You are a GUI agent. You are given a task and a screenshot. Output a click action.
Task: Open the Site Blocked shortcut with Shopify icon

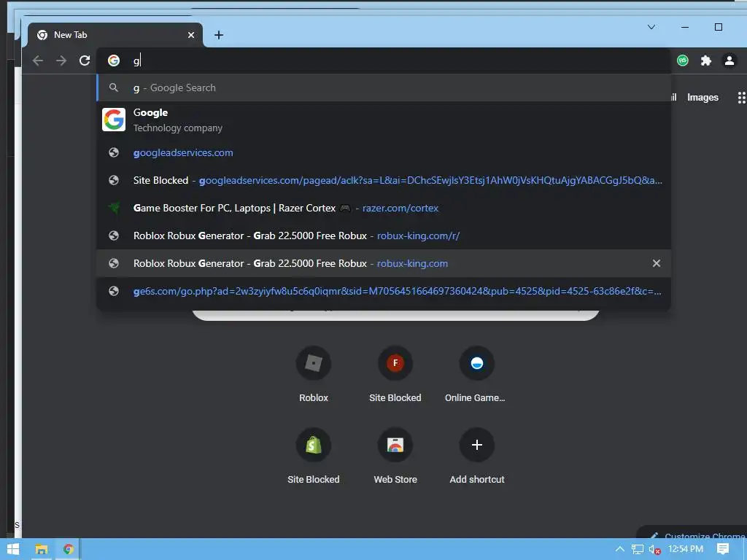(314, 456)
